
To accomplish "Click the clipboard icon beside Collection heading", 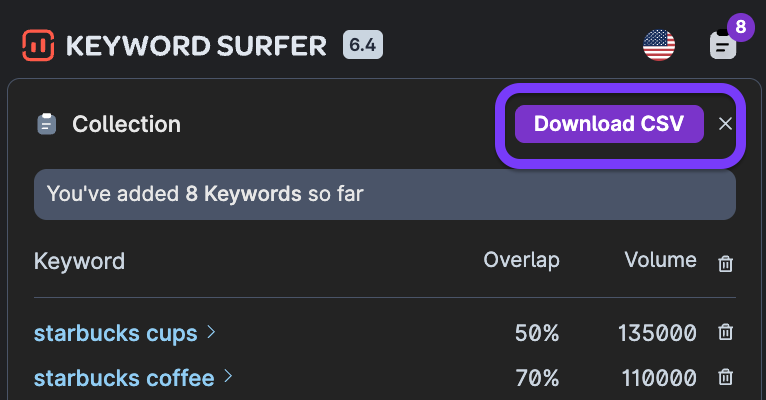I will (x=46, y=125).
